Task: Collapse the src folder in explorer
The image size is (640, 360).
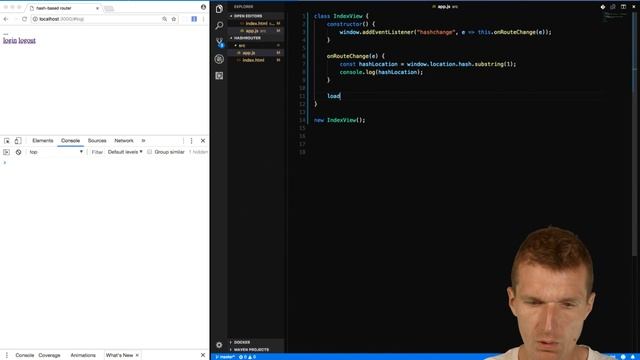Action: click(x=256, y=45)
